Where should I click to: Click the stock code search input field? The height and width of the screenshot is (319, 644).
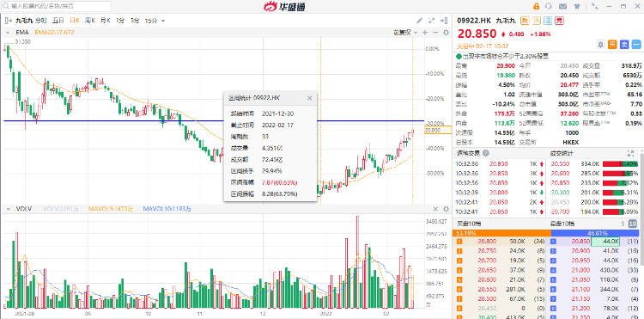pos(57,6)
